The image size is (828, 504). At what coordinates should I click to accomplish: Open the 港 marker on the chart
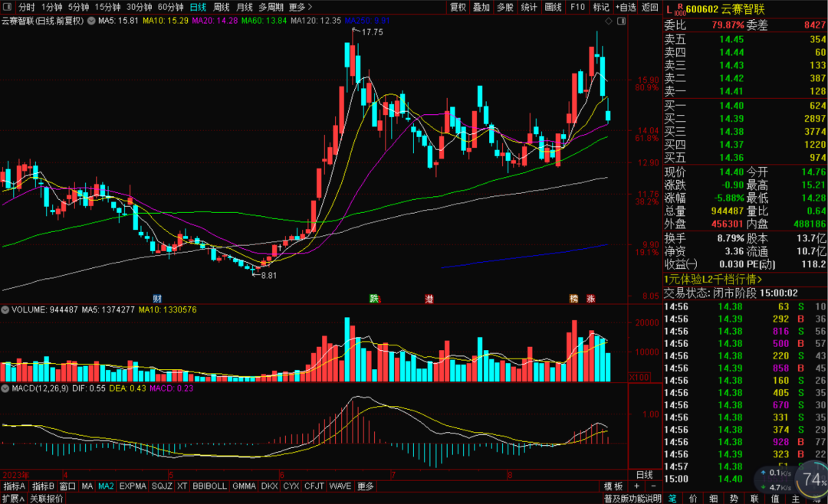click(x=429, y=299)
